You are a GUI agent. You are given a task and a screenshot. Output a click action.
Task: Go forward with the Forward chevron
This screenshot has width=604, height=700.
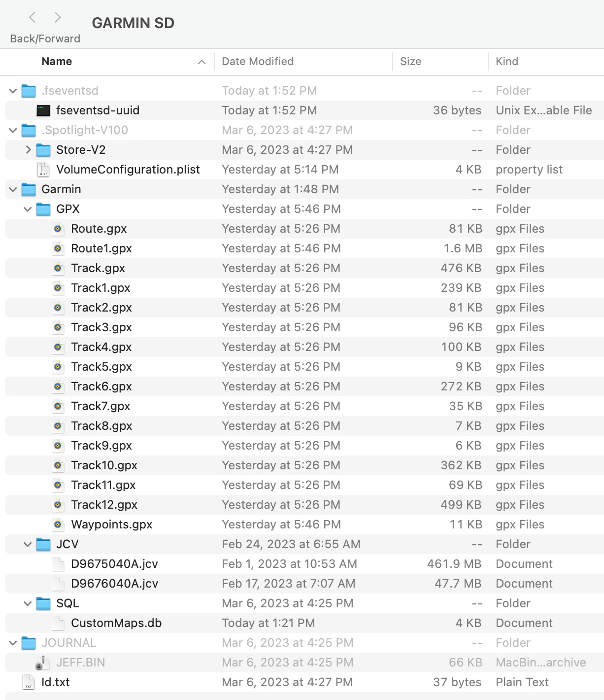(x=58, y=18)
